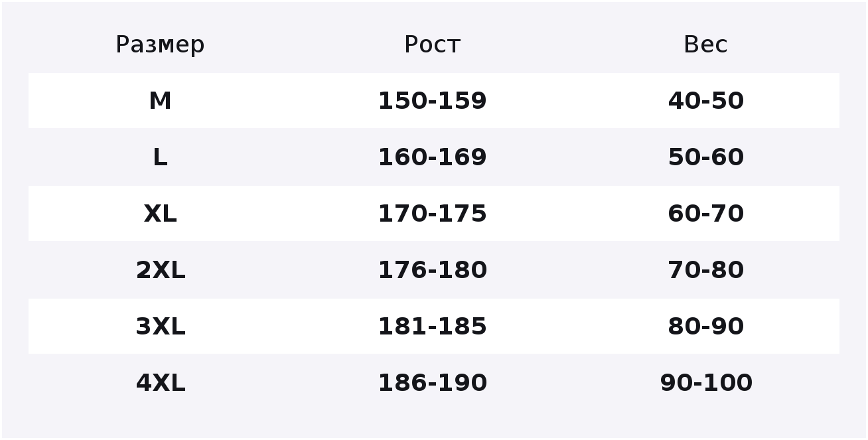The width and height of the screenshot is (868, 440).
Task: Select the M size cell
Action: point(160,101)
